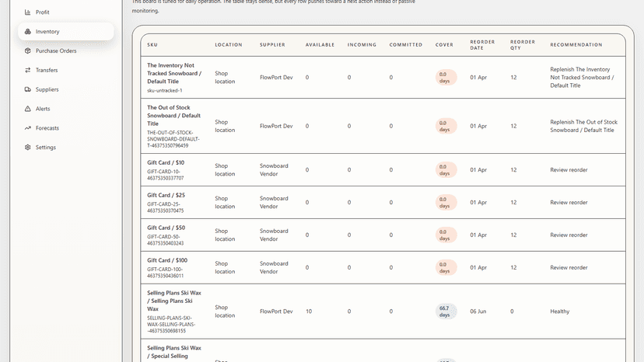Click the Forecasts trend icon
This screenshot has height=362, width=644.
click(27, 128)
